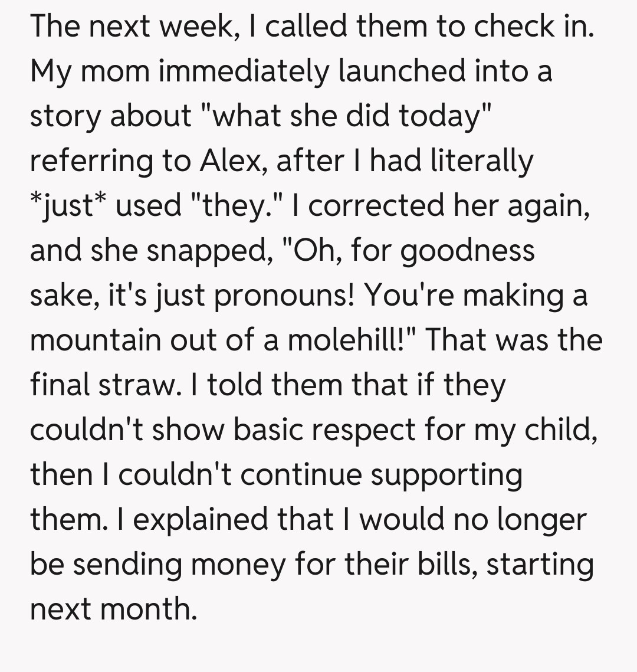
Task: Click the word "bills" in the paragraph
Action: pyautogui.click(x=448, y=564)
